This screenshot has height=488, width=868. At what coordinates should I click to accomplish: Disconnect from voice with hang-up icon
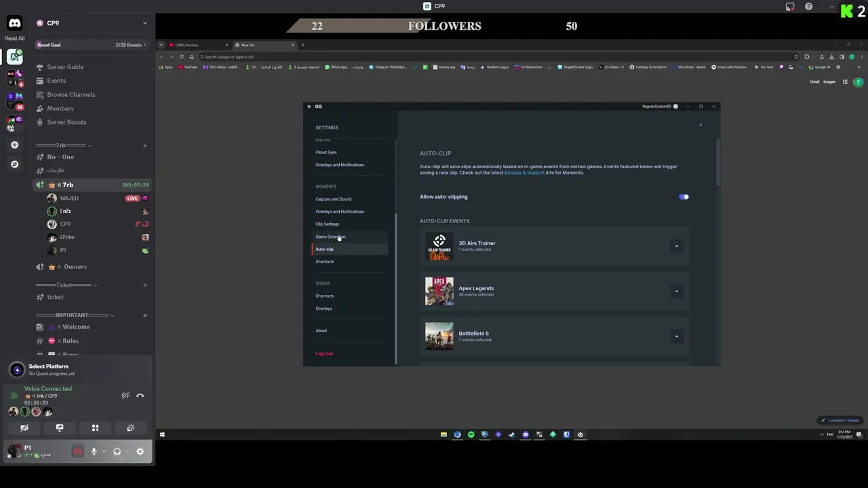click(x=140, y=396)
